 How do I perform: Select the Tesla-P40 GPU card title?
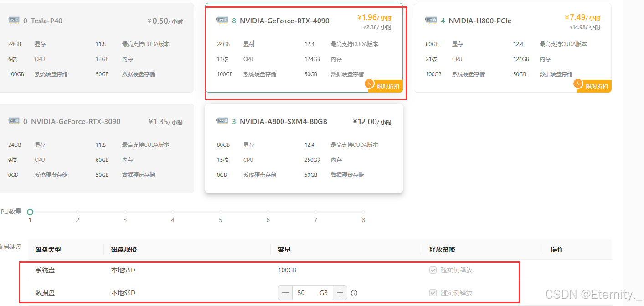[x=46, y=21]
